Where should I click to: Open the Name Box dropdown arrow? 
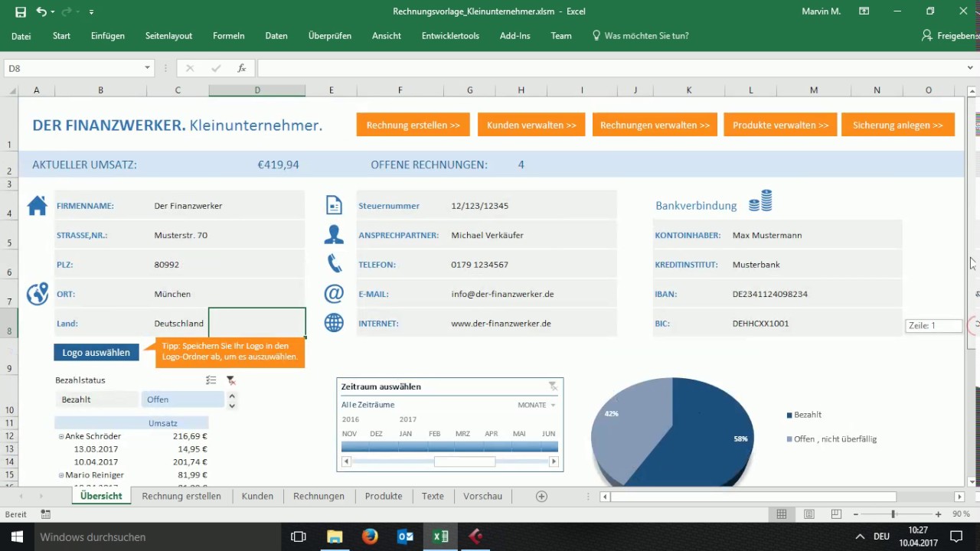(147, 68)
